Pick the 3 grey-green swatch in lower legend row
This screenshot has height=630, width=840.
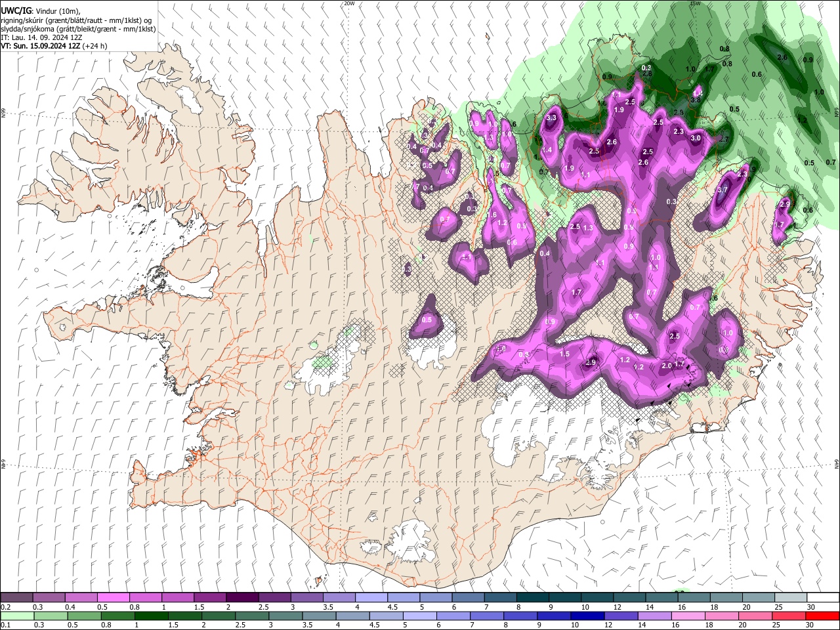[284, 616]
